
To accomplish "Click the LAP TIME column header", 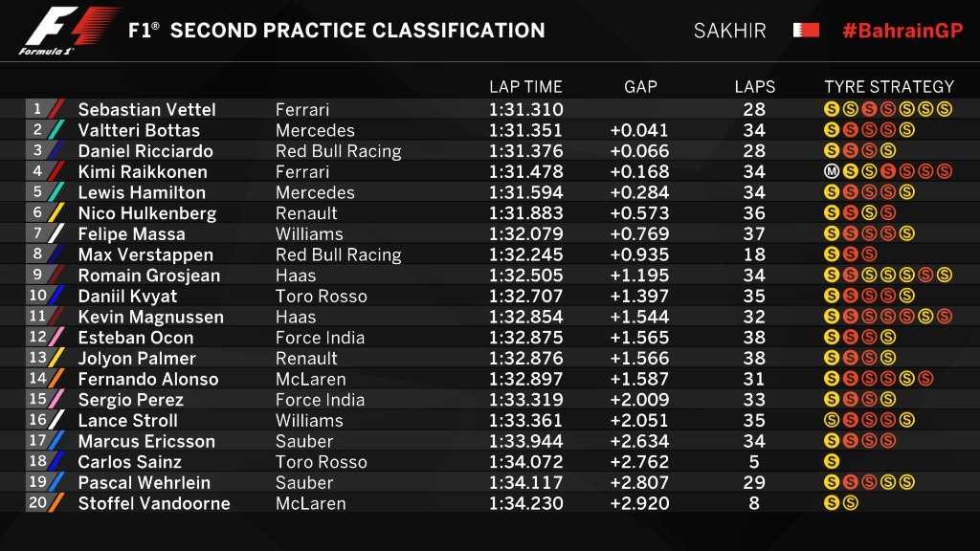I will [x=525, y=87].
